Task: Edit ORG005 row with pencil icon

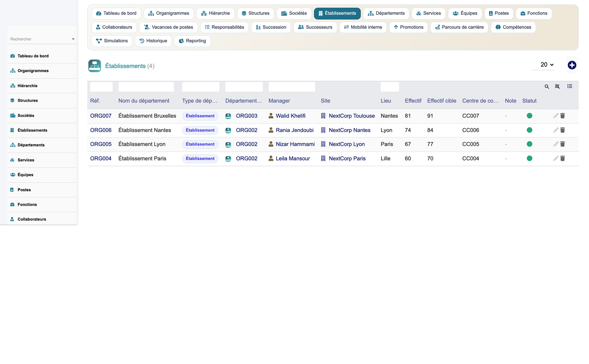Action: pyautogui.click(x=556, y=144)
